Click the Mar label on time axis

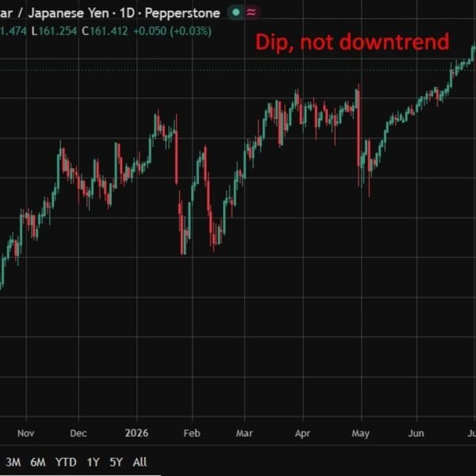pos(244,433)
